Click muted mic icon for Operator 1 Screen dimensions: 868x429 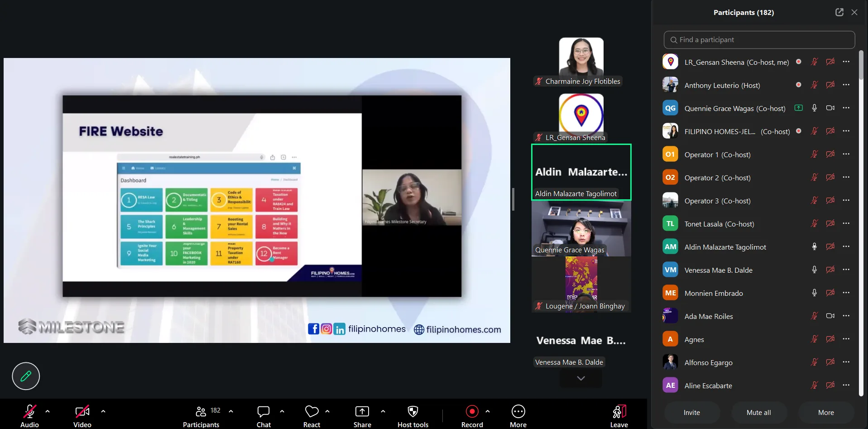(x=815, y=154)
